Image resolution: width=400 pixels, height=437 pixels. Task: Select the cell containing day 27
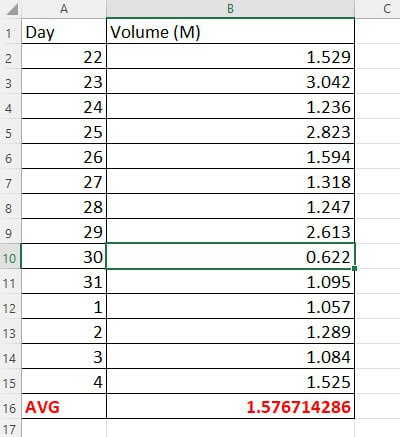pos(64,181)
